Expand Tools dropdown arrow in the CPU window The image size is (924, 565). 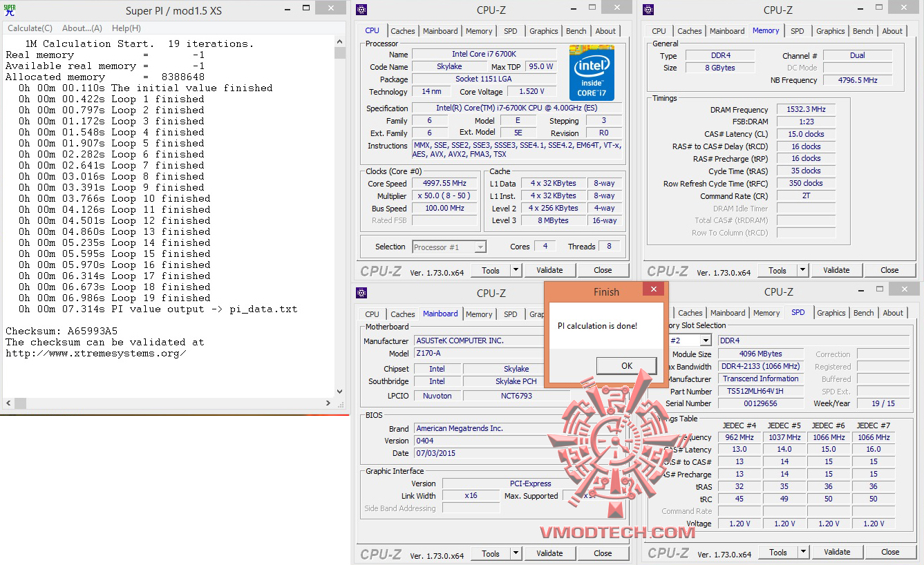(x=516, y=270)
